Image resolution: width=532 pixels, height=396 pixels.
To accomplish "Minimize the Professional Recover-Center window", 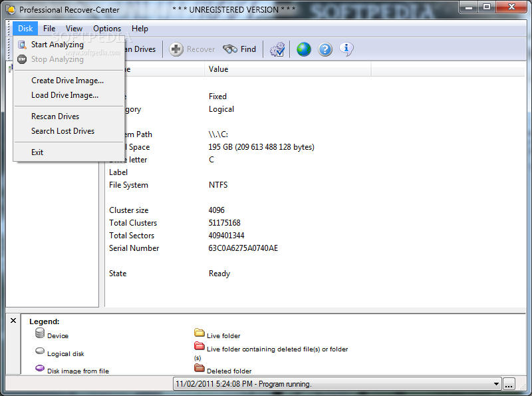I will coord(469,7).
